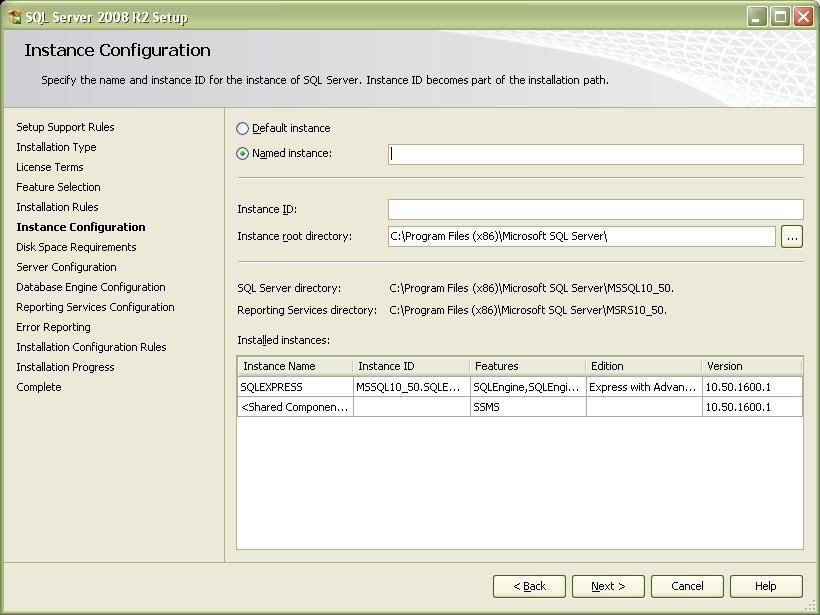The height and width of the screenshot is (615, 820).
Task: Click the Shared Components row version 10.50.1600.1
Action: (x=753, y=407)
